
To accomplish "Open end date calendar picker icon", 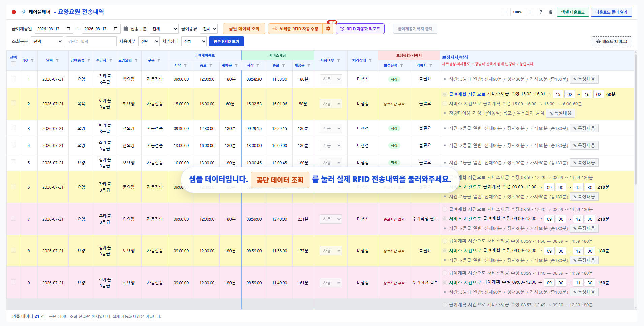I will coord(116,29).
